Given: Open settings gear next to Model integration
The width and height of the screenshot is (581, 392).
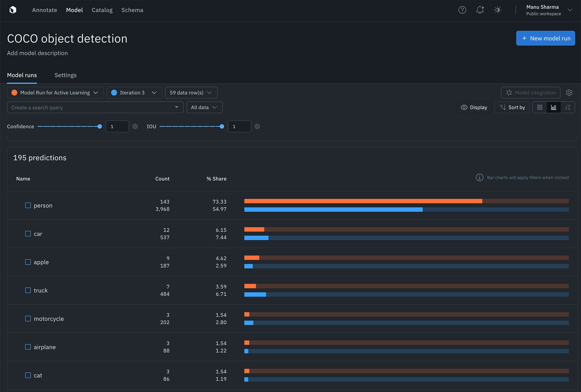Looking at the screenshot, I should pyautogui.click(x=569, y=93).
